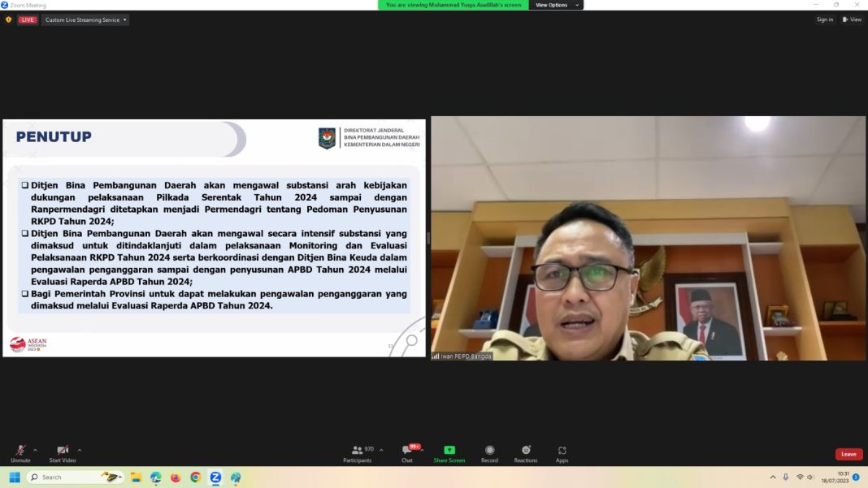Click the LIVE streaming indicator badge
868x488 pixels.
point(27,19)
